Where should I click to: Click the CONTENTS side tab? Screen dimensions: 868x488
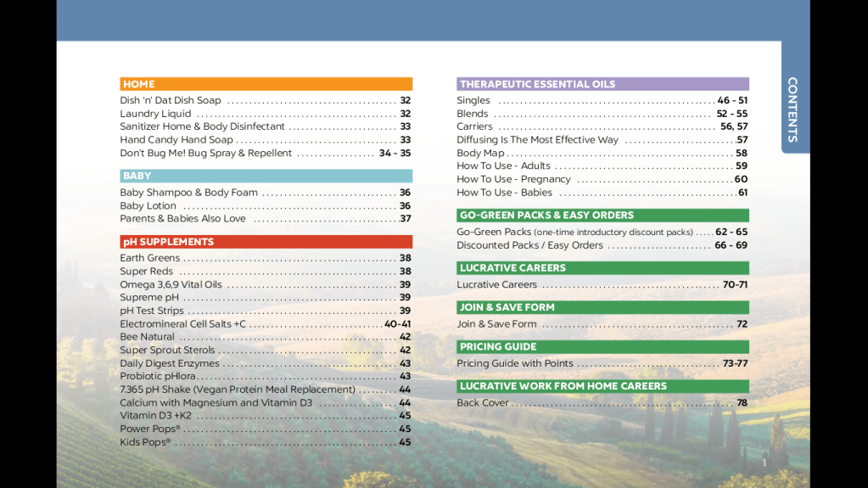pos(793,109)
